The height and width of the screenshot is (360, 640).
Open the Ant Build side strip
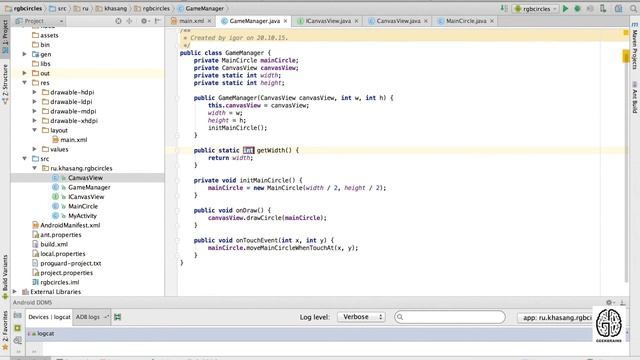pyautogui.click(x=635, y=98)
